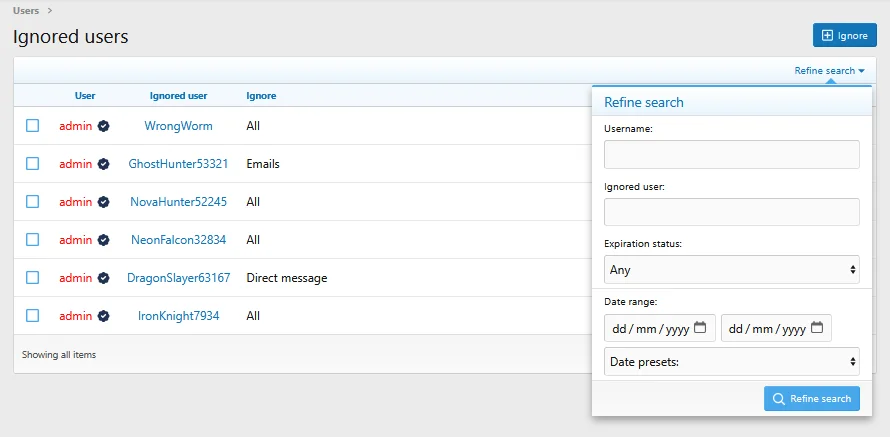
Task: Click verified badge in NovaHunter52245 row
Action: [x=103, y=202]
